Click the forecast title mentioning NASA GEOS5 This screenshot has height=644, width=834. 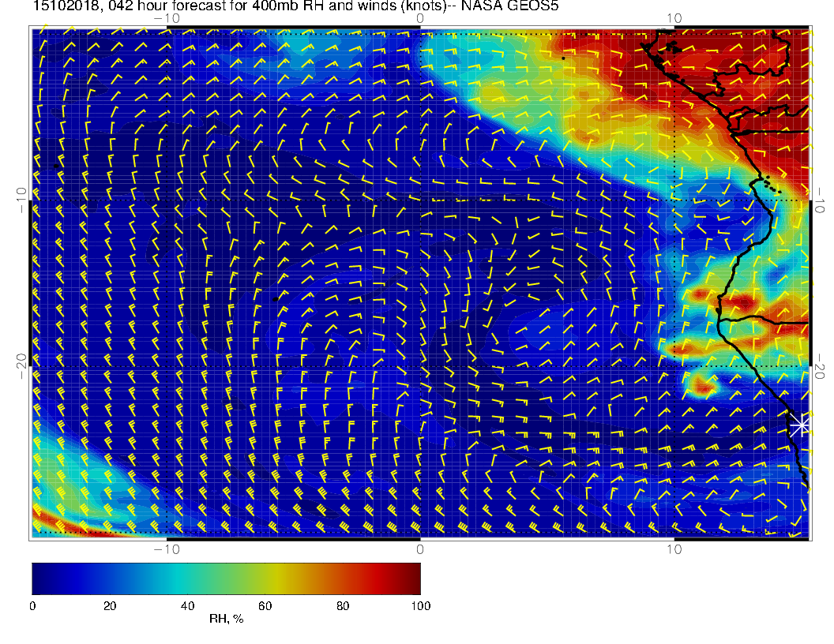(x=295, y=6)
